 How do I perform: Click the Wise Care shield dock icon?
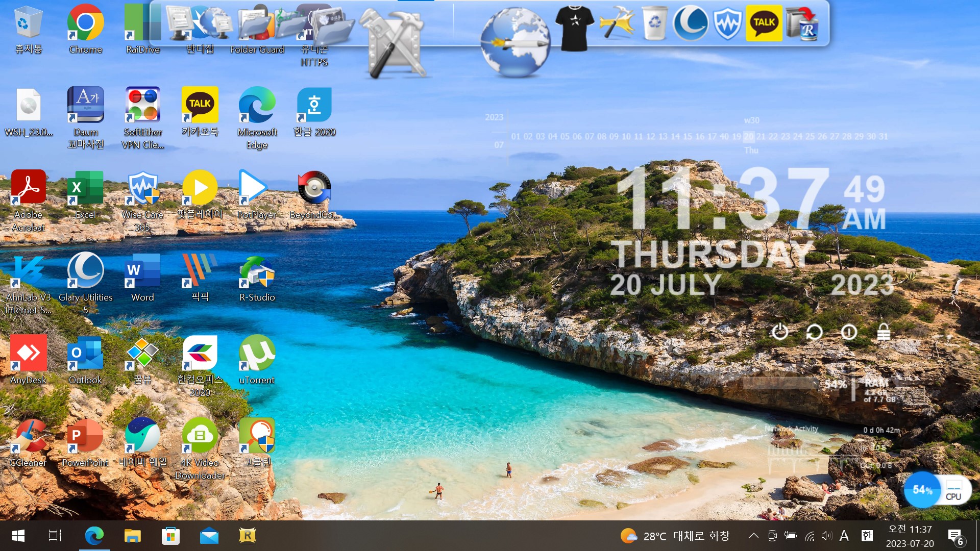point(727,23)
